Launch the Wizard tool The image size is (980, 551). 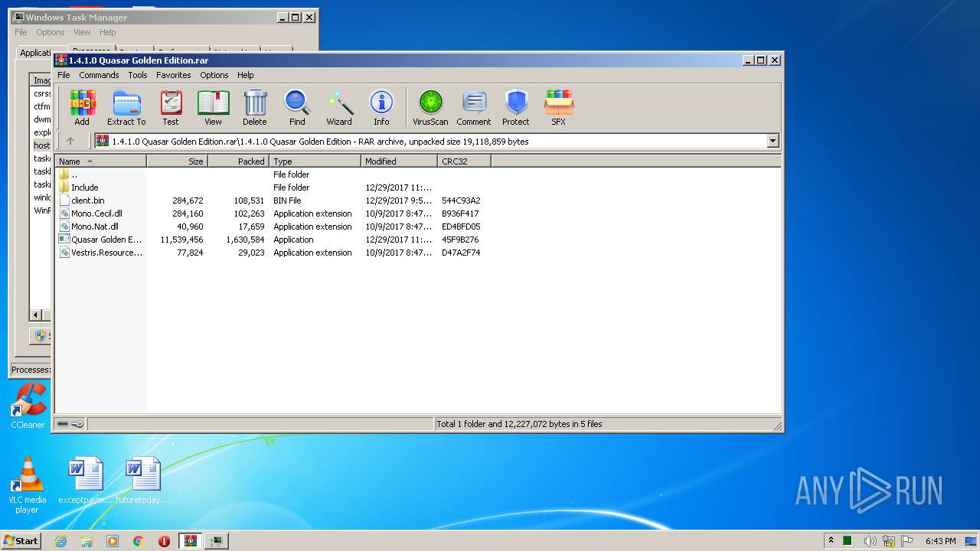pos(339,107)
